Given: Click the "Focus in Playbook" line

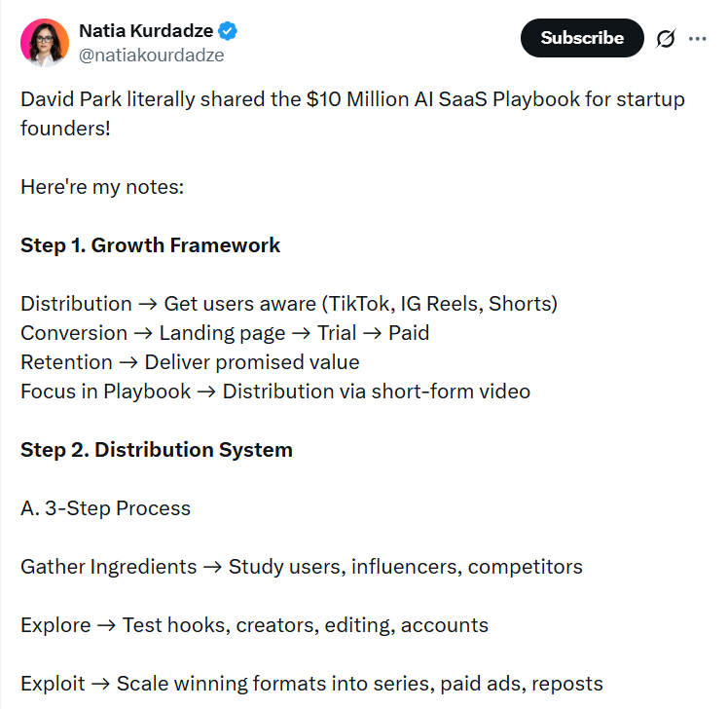Looking at the screenshot, I should [274, 392].
